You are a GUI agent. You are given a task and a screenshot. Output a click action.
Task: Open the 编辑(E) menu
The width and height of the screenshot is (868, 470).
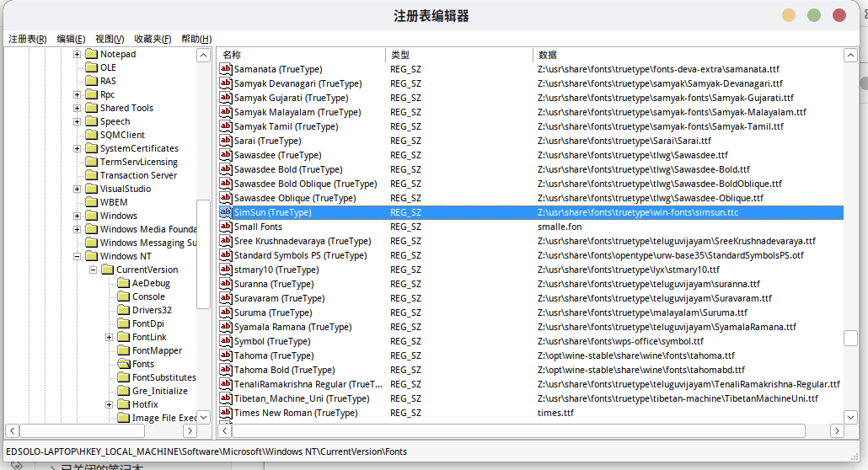click(71, 39)
